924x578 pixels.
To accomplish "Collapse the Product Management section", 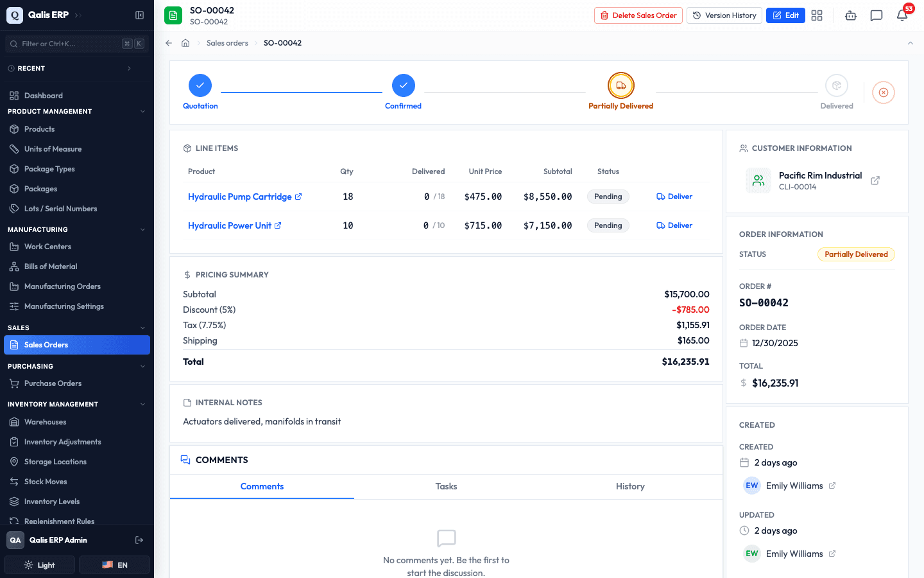I will click(142, 112).
